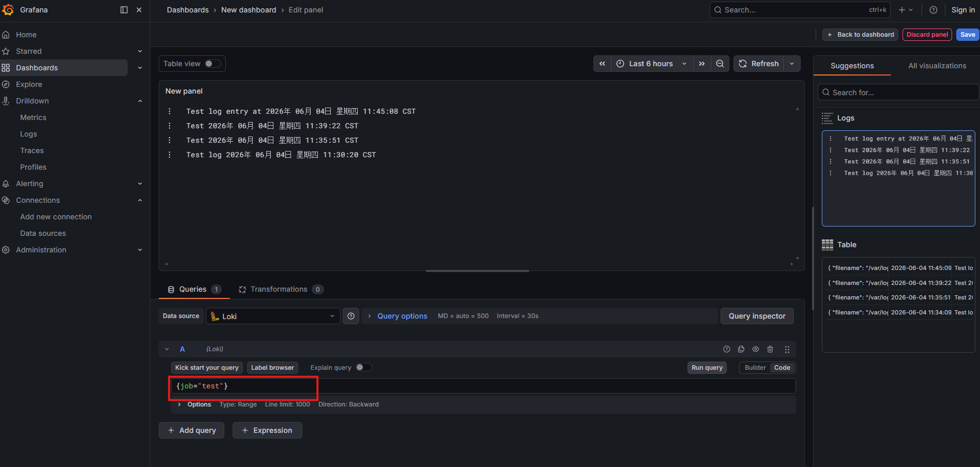This screenshot has width=980, height=467.
Task: Zoom out the time range
Action: 720,64
